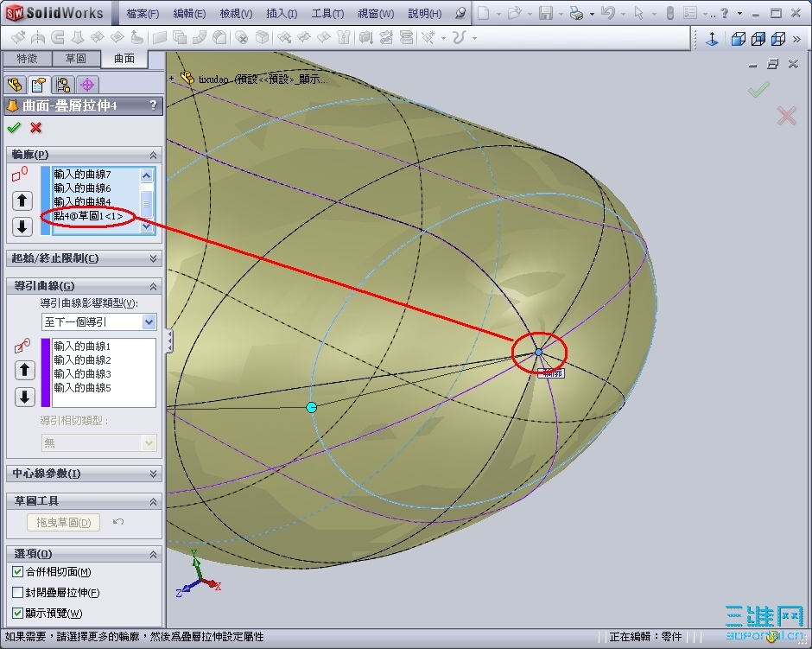Switch to the 草圖 tab

[76, 59]
